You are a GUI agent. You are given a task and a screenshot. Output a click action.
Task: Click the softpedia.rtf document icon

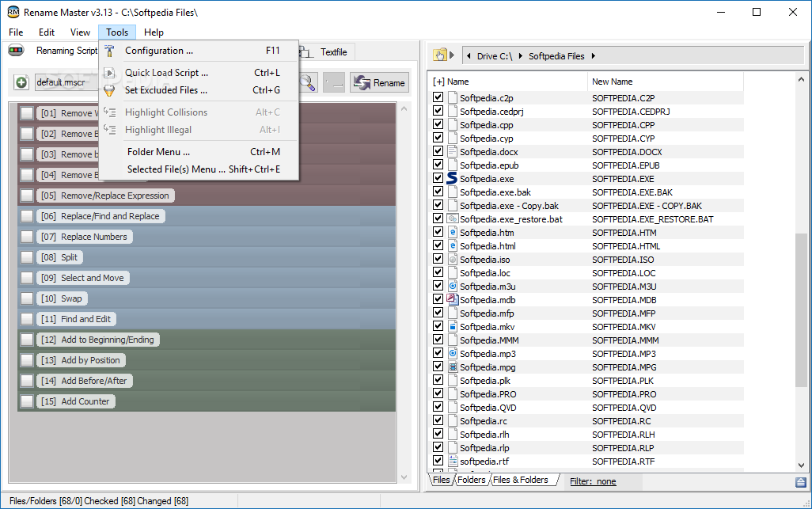(452, 462)
